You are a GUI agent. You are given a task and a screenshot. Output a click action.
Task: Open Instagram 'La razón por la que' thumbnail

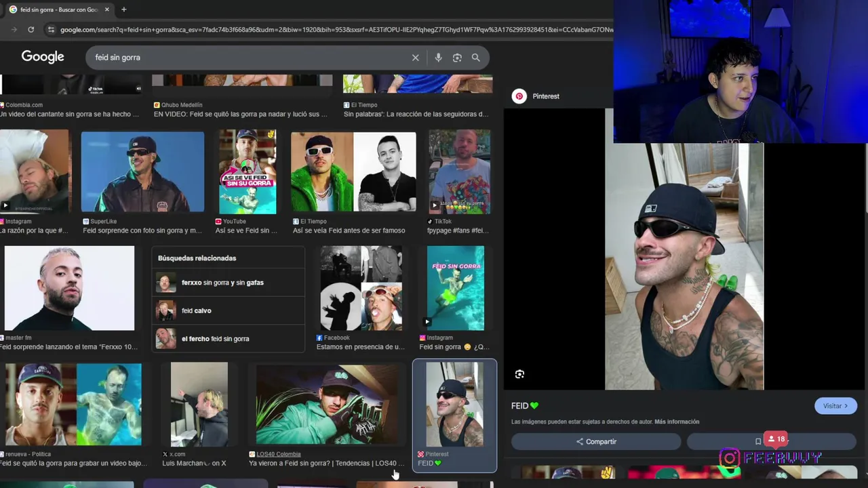pos(35,173)
